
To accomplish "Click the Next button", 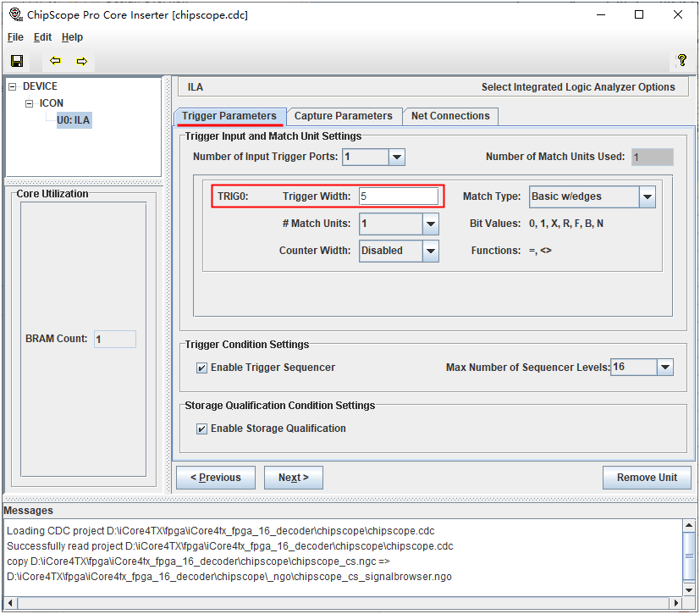I will coord(293,478).
